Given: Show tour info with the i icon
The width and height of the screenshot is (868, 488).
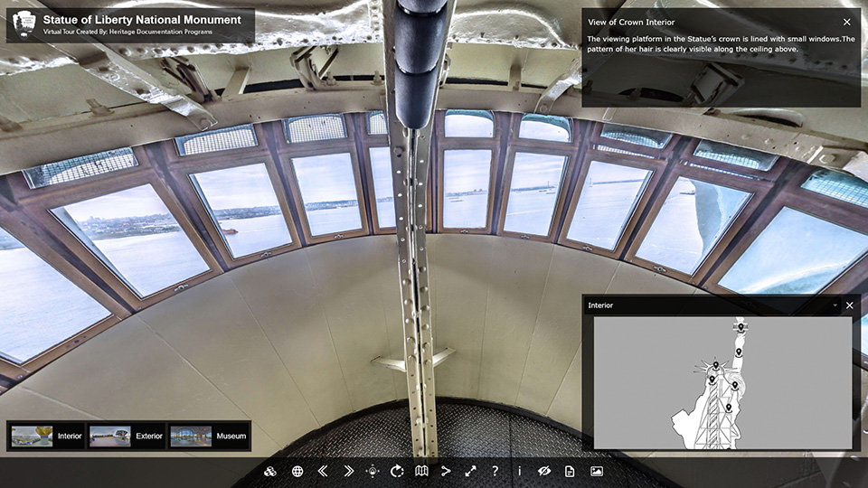Looking at the screenshot, I should click(x=519, y=471).
